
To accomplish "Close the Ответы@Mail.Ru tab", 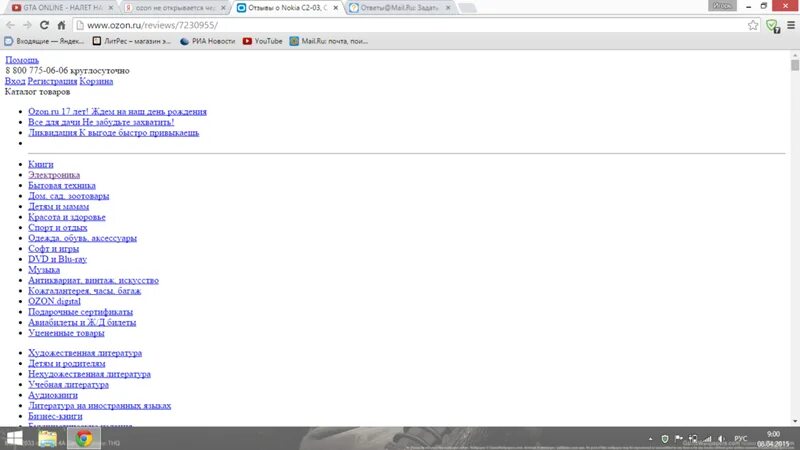I will click(x=448, y=8).
